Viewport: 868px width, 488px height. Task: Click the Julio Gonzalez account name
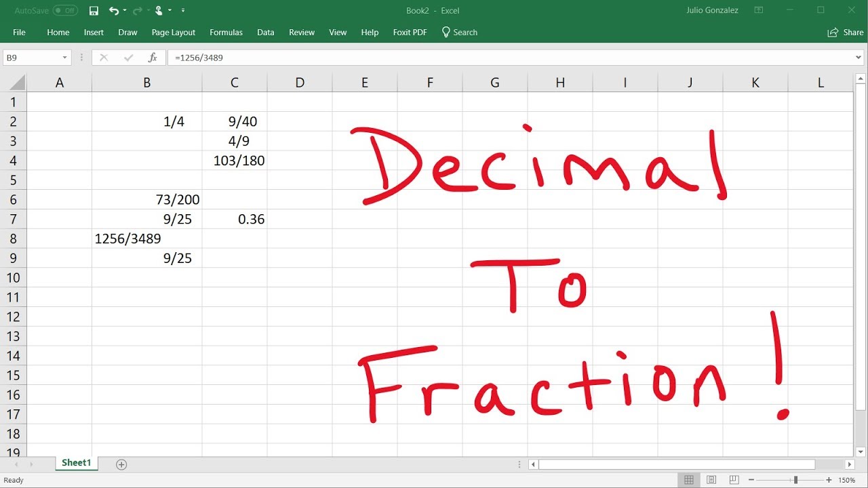click(x=712, y=11)
